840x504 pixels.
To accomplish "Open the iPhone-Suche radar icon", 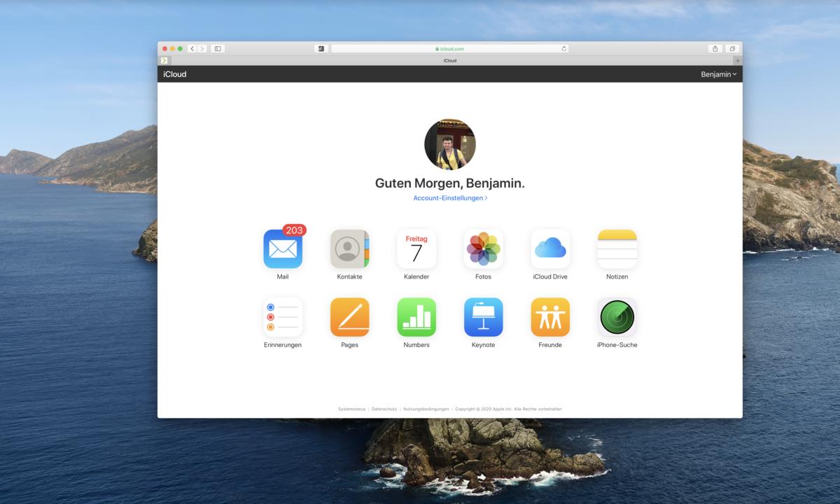I will [617, 317].
